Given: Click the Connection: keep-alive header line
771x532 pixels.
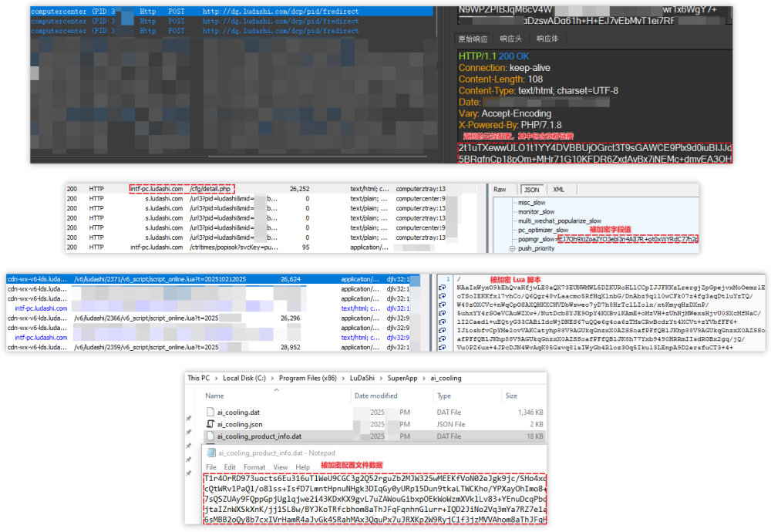Looking at the screenshot, I should click(x=504, y=68).
